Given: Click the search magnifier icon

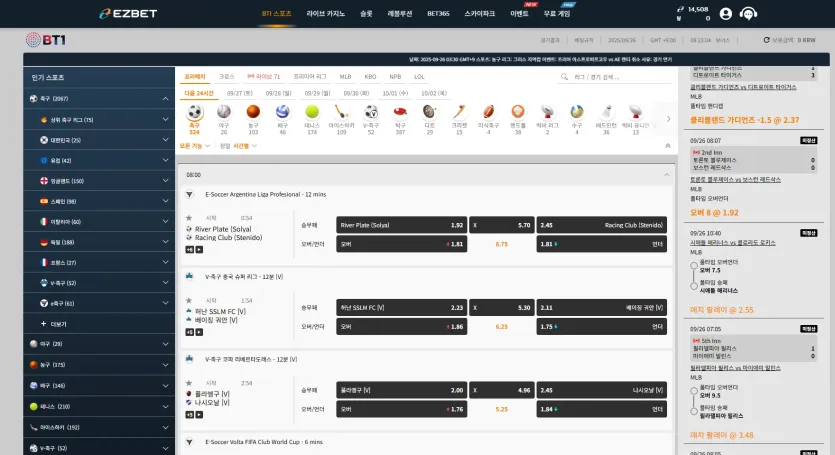Looking at the screenshot, I should tap(564, 77).
